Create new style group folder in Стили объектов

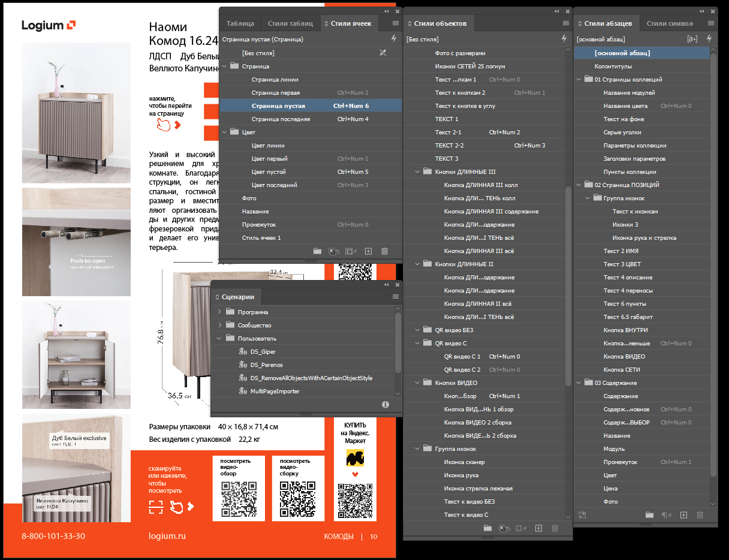[487, 528]
